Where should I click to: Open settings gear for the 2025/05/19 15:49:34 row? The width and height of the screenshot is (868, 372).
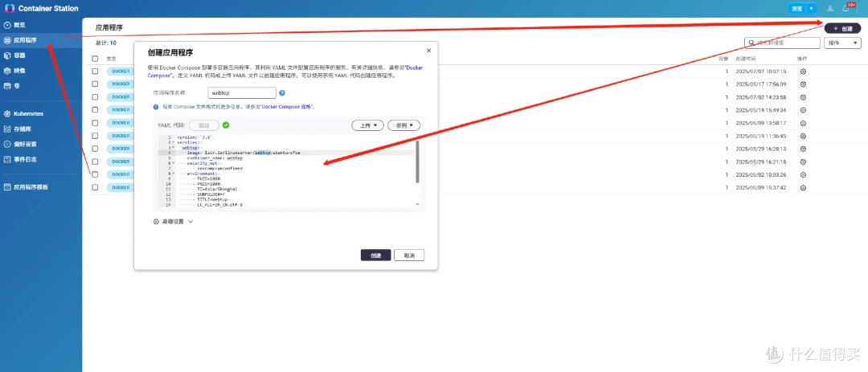tap(803, 110)
